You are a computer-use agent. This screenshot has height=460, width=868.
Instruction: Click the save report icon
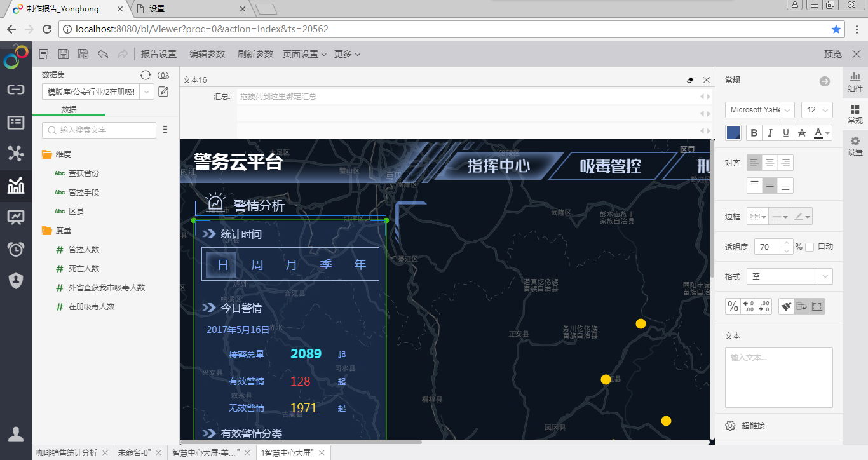(x=64, y=54)
